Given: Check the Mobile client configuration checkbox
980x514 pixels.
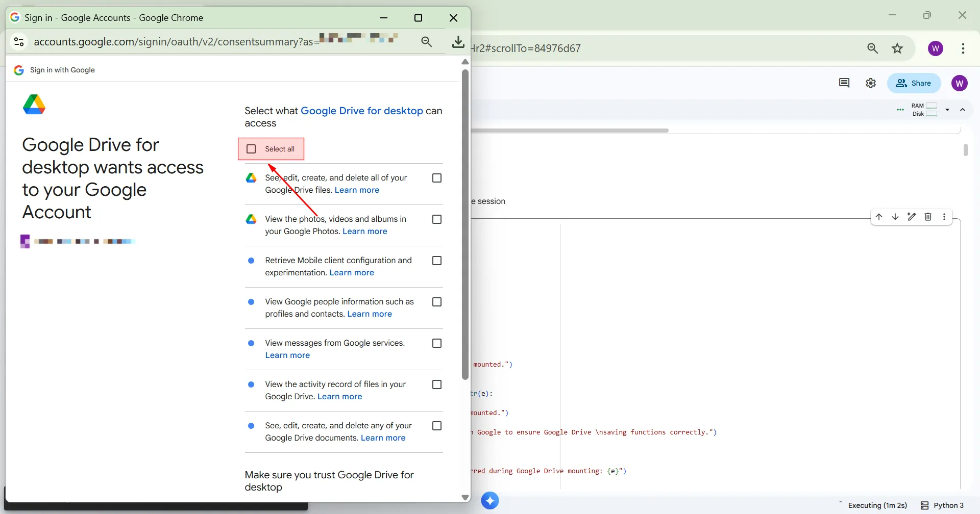Looking at the screenshot, I should 437,261.
